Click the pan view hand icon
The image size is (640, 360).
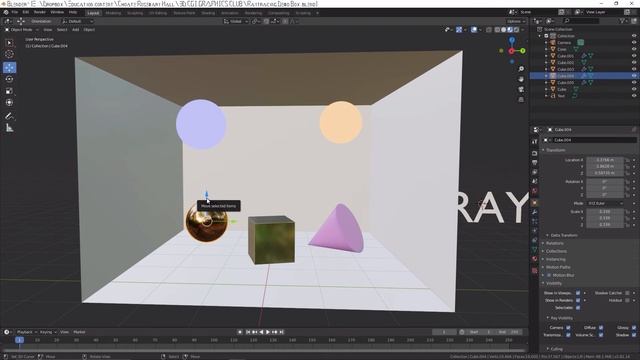coord(521,79)
